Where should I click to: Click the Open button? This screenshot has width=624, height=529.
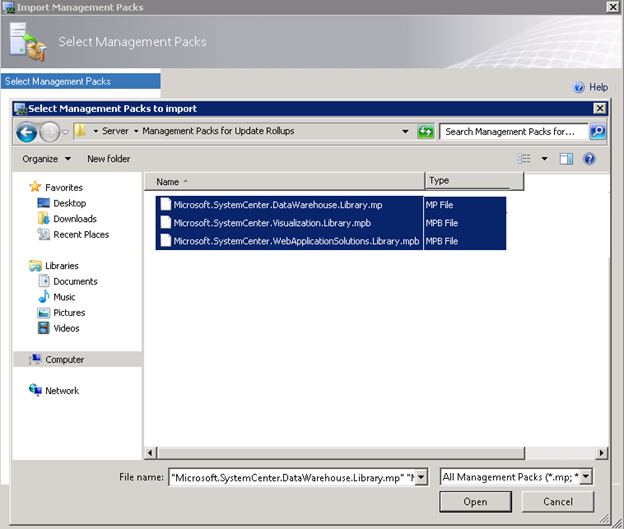[475, 502]
